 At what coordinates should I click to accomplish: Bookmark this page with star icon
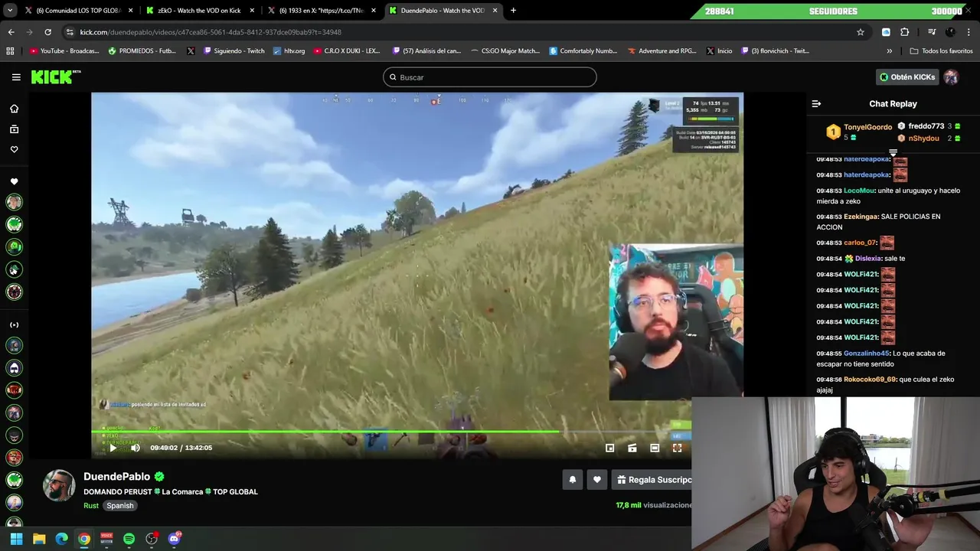(861, 32)
